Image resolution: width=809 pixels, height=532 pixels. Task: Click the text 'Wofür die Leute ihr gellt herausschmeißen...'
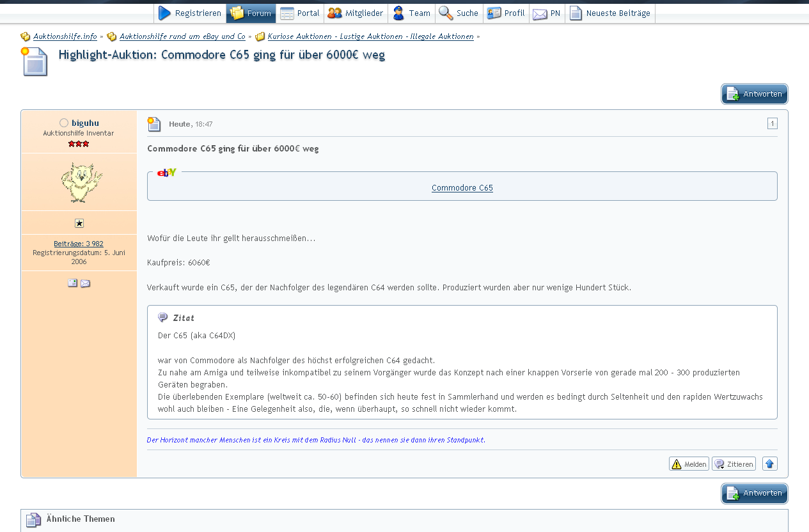click(x=231, y=239)
